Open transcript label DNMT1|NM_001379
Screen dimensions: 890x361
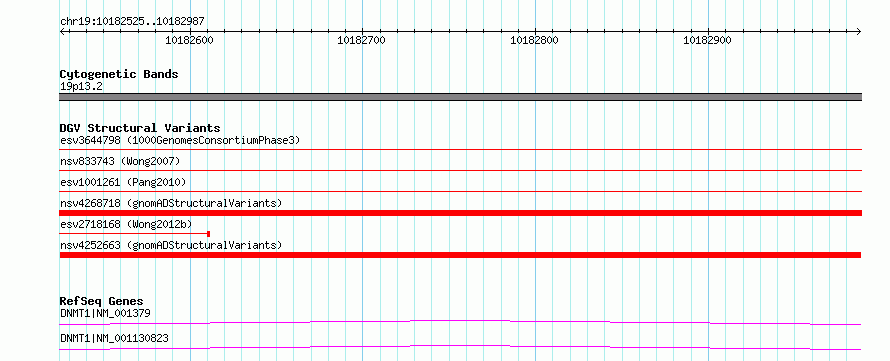coord(105,313)
